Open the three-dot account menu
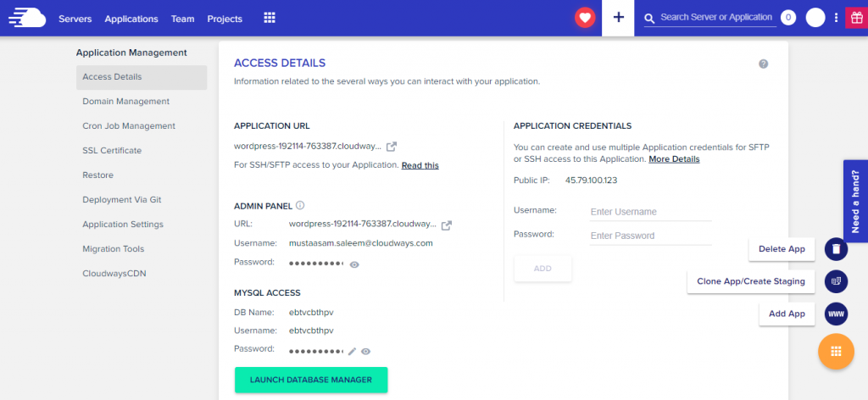 click(836, 18)
